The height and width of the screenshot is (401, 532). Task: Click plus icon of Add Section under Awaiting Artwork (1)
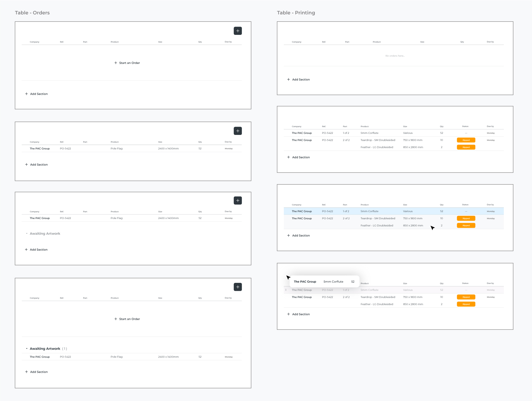26,372
